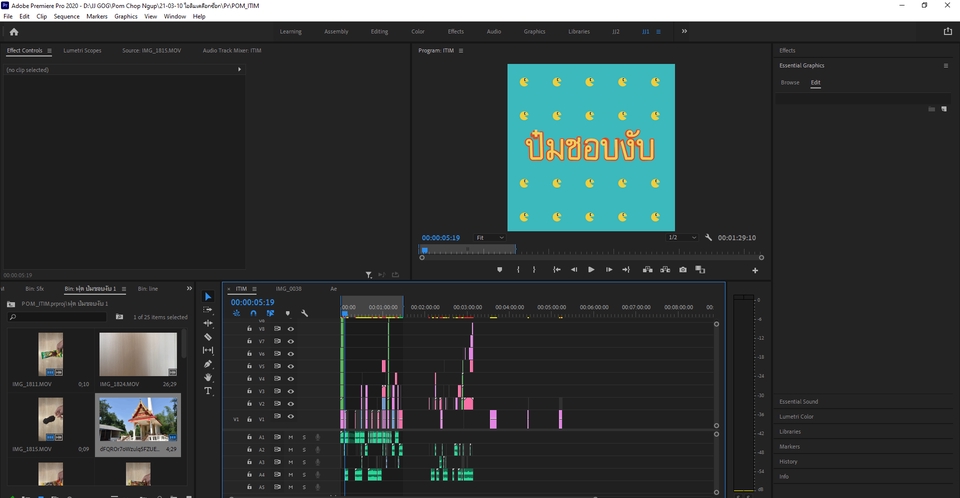Open the Graphics menu
Image resolution: width=960 pixels, height=498 pixels.
(126, 17)
